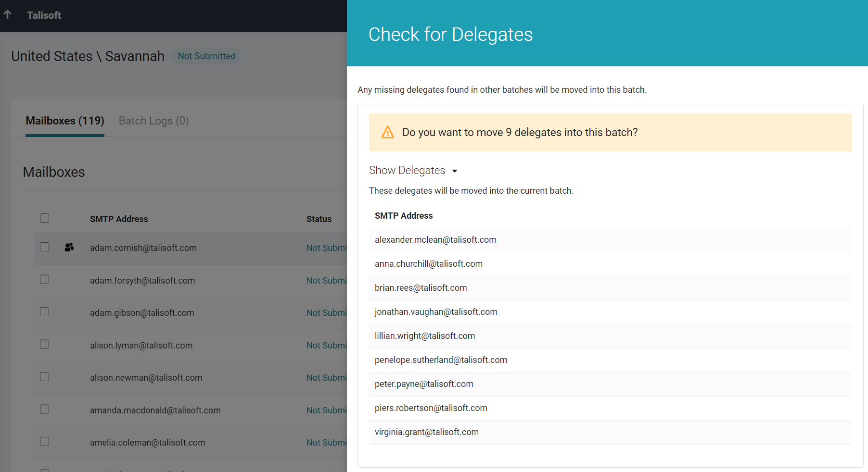The image size is (868, 472).
Task: Check the adam.forsyth@talisoft.com checkbox
Action: pos(45,280)
